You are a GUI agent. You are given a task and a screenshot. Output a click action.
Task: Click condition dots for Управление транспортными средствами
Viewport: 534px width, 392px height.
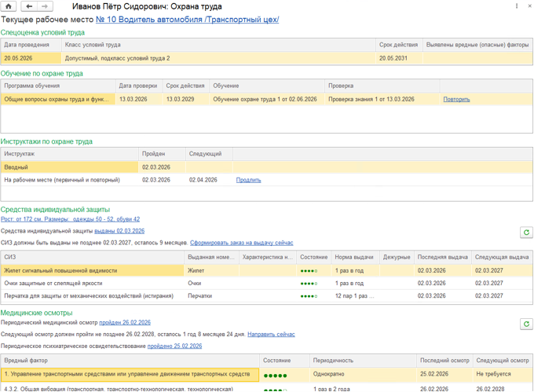tap(275, 376)
